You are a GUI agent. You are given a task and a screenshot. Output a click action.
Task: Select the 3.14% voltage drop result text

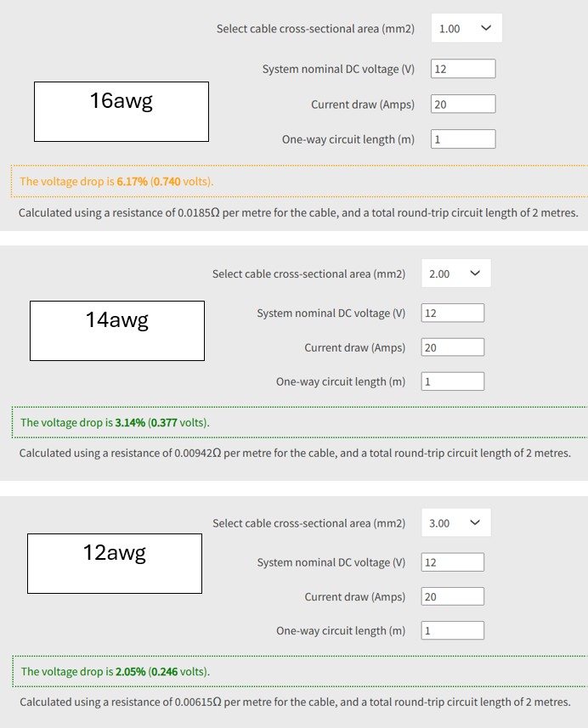coord(115,423)
